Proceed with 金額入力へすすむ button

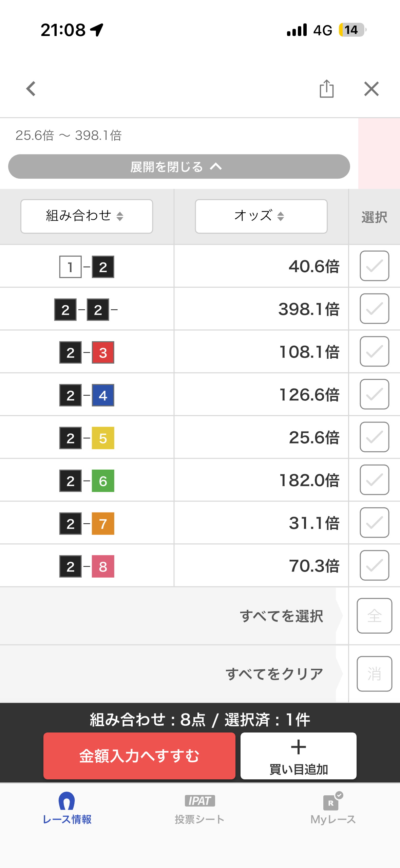pos(139,756)
